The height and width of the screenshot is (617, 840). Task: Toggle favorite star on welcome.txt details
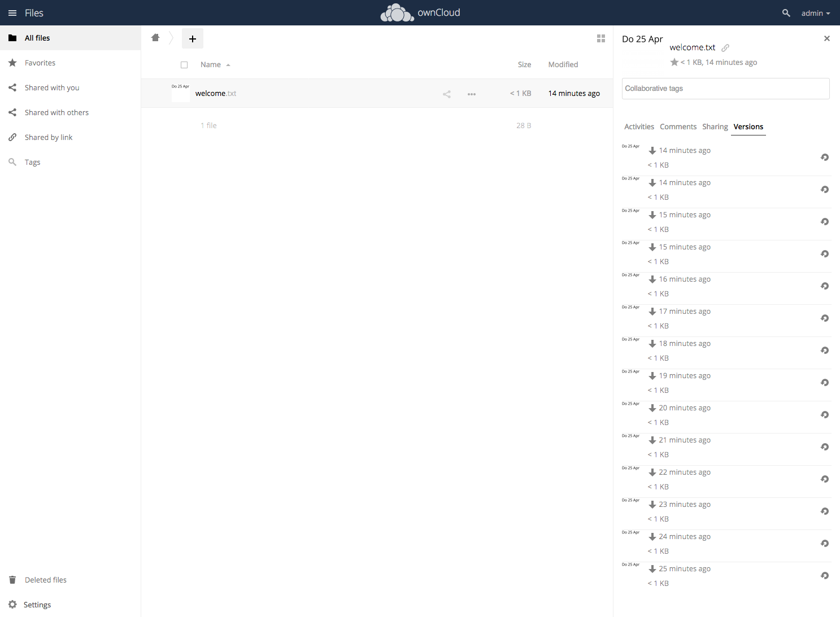point(674,62)
